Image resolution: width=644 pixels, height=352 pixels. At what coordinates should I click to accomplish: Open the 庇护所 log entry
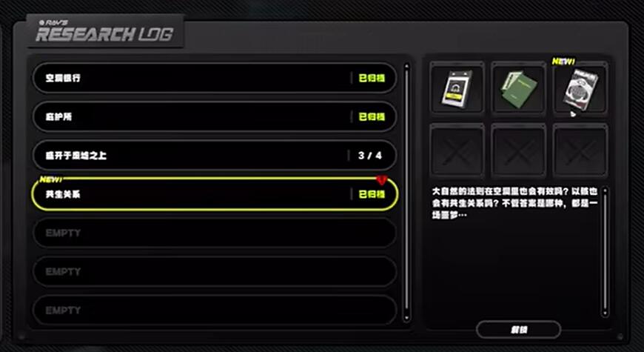(x=215, y=117)
